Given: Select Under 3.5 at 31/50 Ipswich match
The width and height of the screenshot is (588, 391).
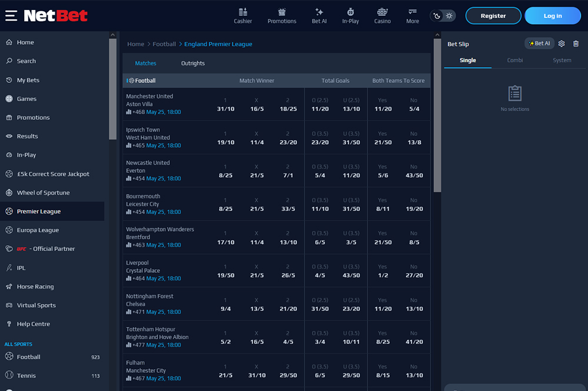Looking at the screenshot, I should click(x=351, y=138).
